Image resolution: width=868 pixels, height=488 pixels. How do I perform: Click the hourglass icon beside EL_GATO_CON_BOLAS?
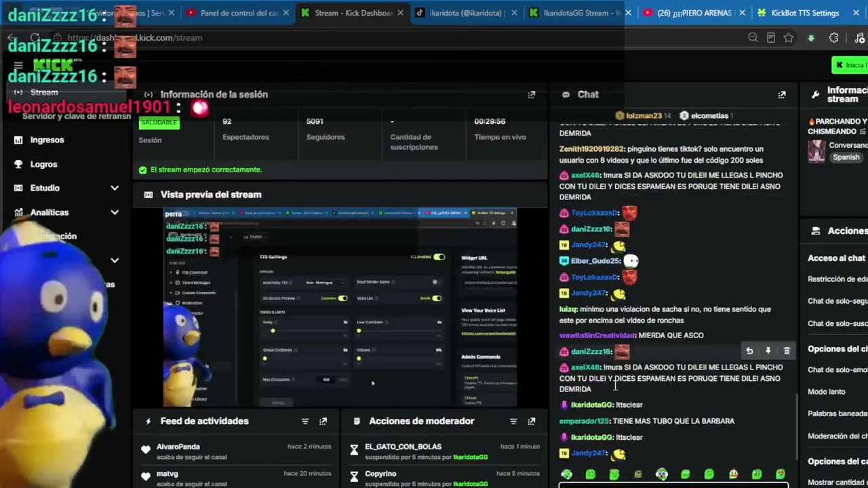point(354,449)
